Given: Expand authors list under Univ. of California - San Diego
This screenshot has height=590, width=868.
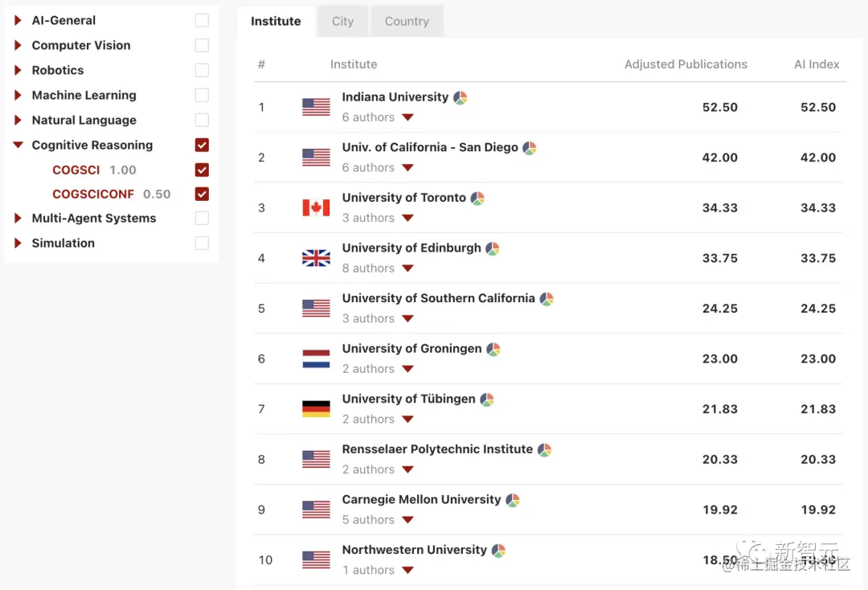Looking at the screenshot, I should tap(407, 168).
